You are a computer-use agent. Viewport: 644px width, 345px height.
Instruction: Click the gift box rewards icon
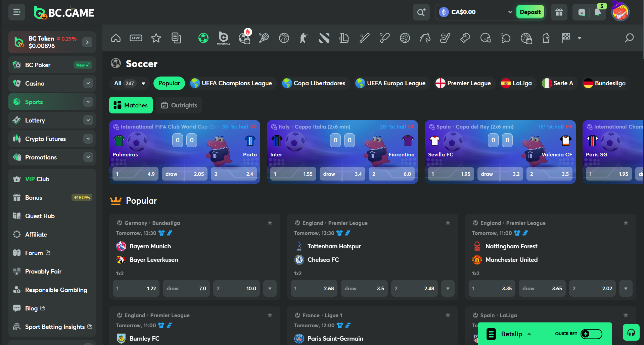pos(559,12)
